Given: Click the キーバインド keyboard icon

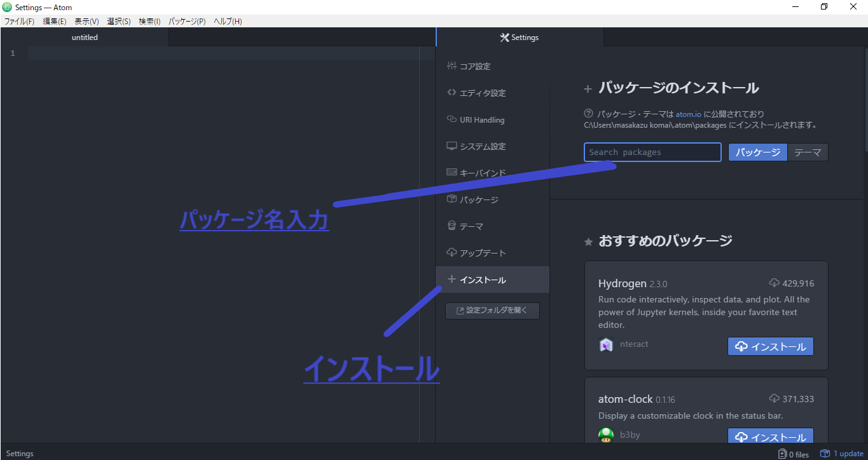Looking at the screenshot, I should 451,172.
